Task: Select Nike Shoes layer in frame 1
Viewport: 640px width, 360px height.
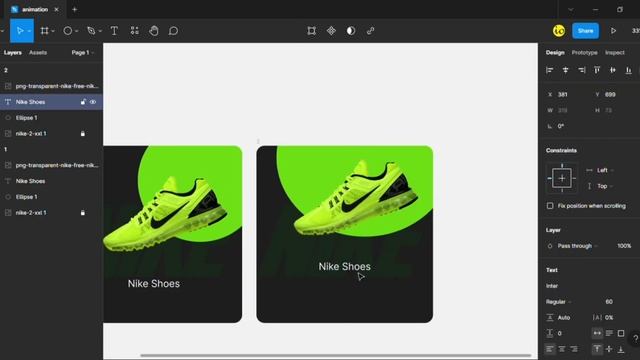Action: pos(51,181)
